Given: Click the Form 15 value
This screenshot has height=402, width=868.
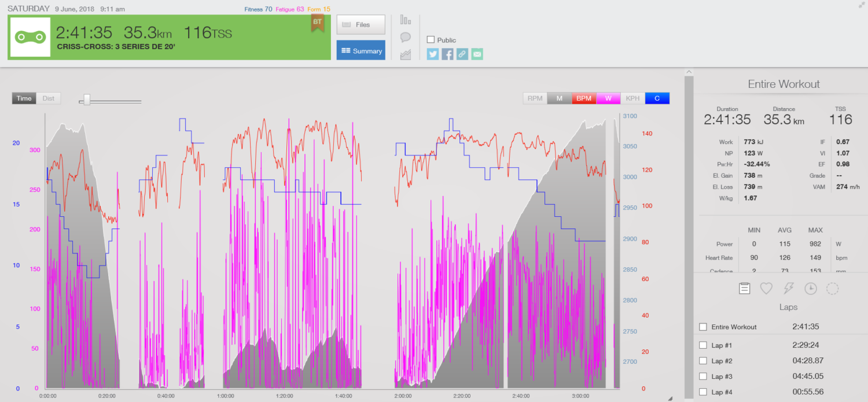Looking at the screenshot, I should (319, 9).
